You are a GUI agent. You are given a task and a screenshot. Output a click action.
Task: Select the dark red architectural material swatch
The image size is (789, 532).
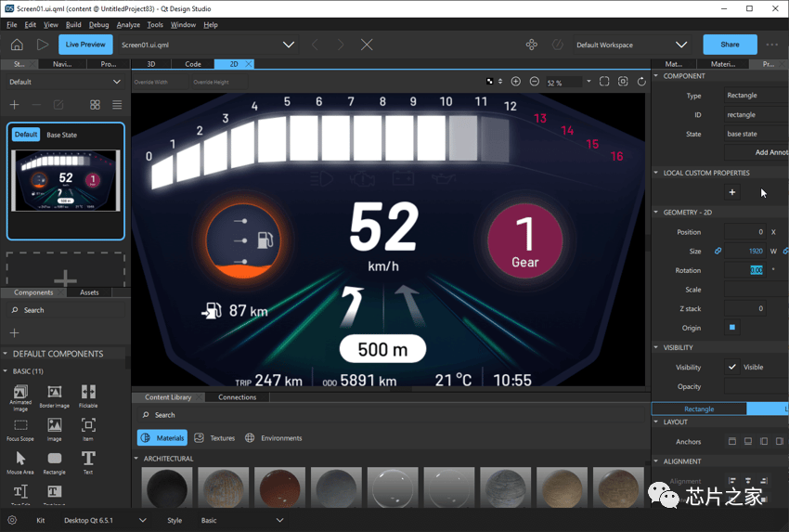(x=279, y=487)
